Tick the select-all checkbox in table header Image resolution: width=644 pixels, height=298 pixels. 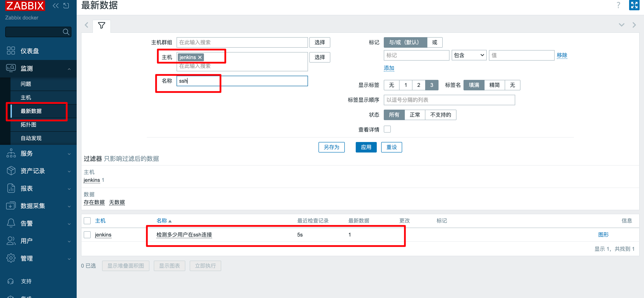coord(87,221)
